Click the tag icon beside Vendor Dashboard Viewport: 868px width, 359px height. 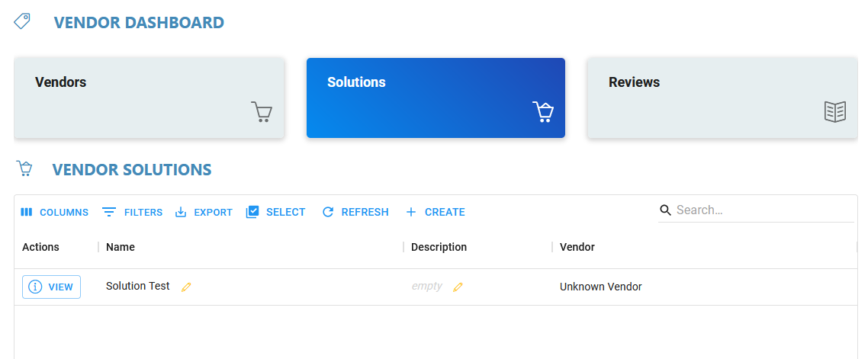[22, 21]
